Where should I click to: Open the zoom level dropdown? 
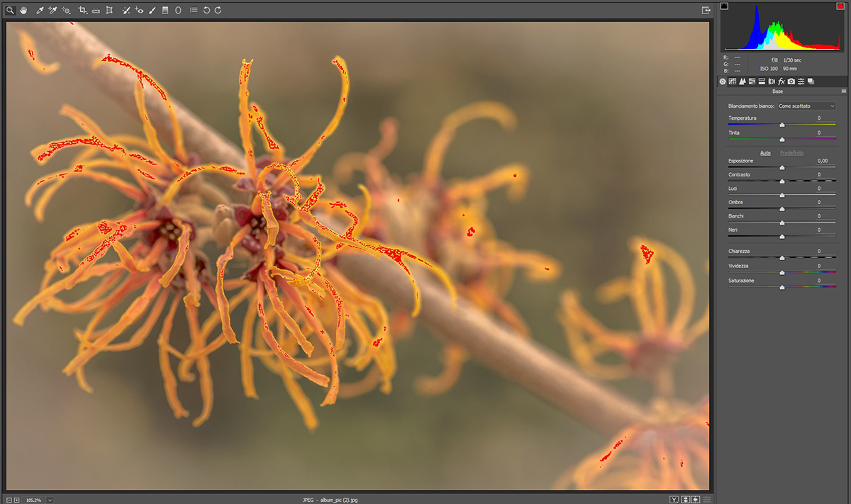pos(50,500)
